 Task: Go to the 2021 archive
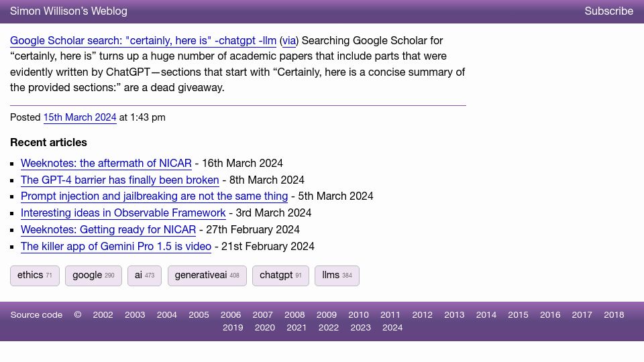coord(297,328)
